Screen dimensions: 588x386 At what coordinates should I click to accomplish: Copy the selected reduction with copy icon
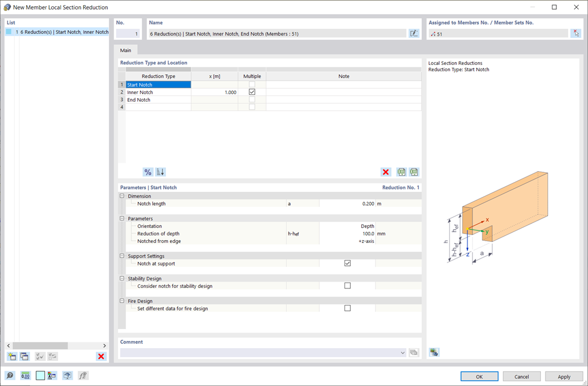(25, 356)
